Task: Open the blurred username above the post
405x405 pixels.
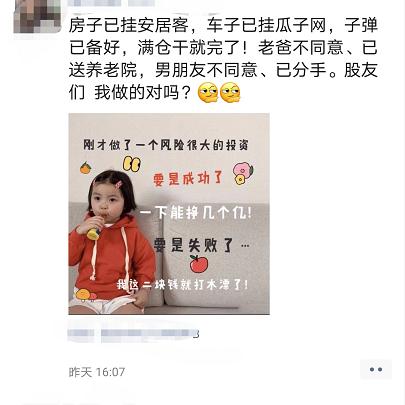Action: point(111,3)
